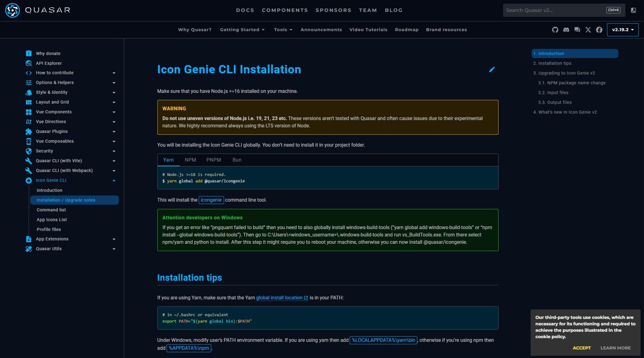Click the Icon Genie CLI star icon
This screenshot has height=358, width=644.
coord(29,180)
